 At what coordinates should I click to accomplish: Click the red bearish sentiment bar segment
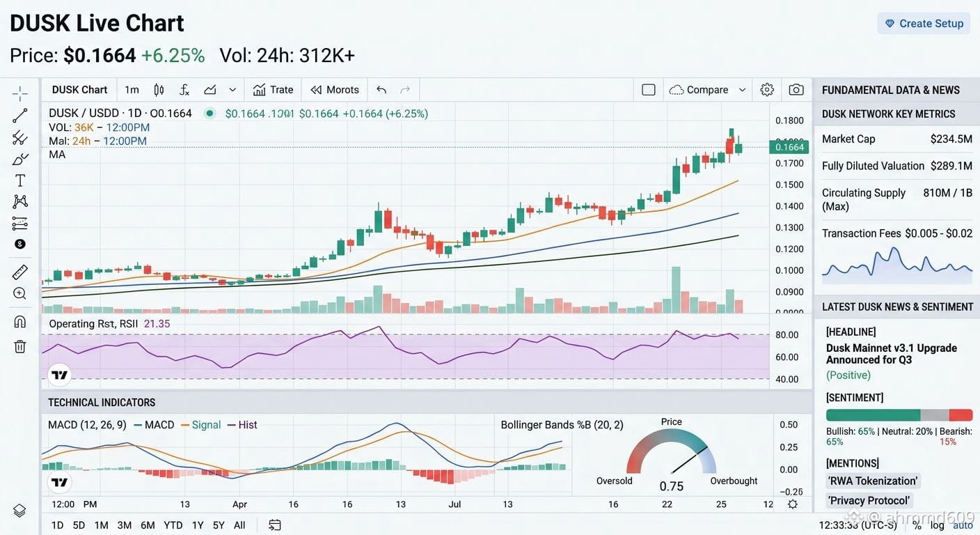click(x=961, y=414)
